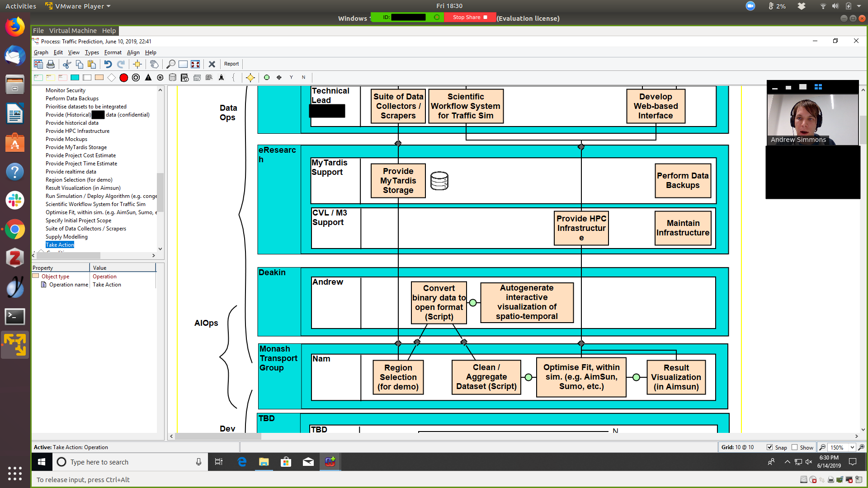Click the delete X toolbar icon
This screenshot has width=868, height=488.
212,64
